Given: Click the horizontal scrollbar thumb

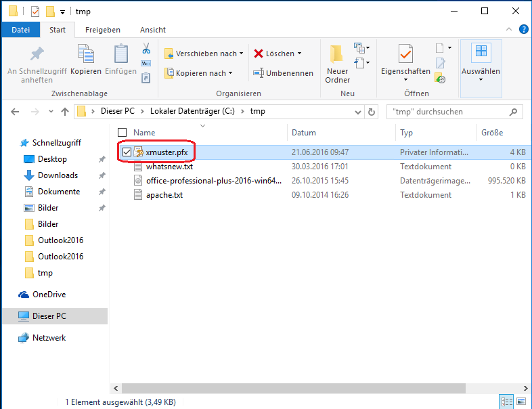Looking at the screenshot, I should point(294,388).
